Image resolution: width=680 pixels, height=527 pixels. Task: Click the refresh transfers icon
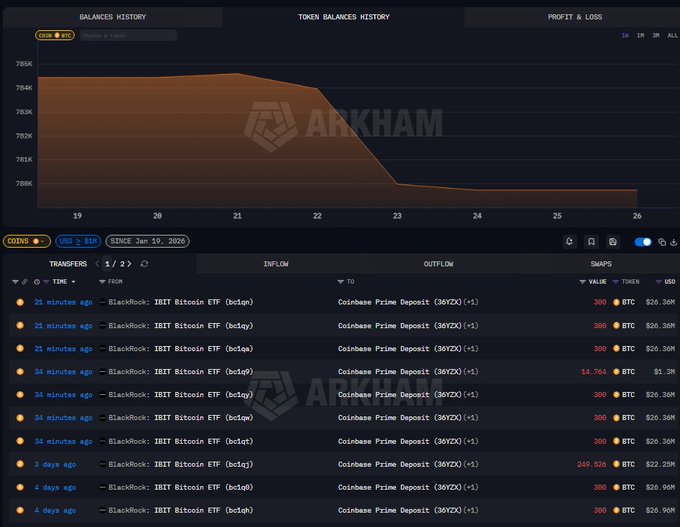(x=144, y=264)
